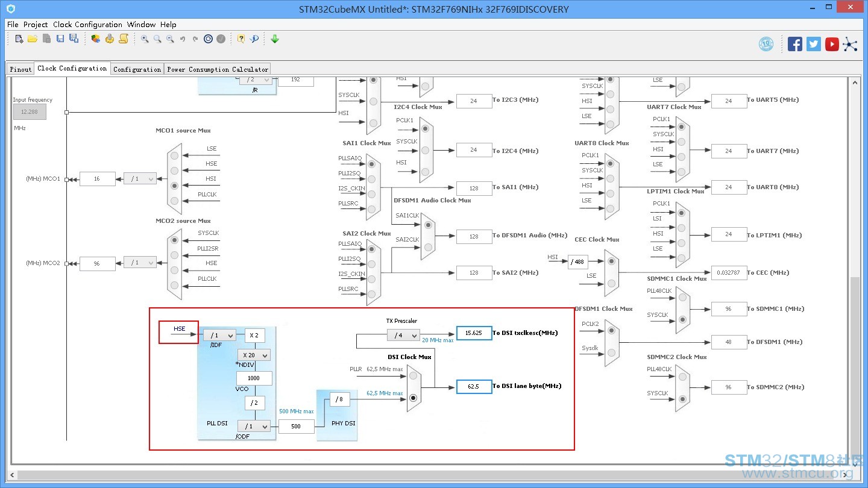
Task: Switch to the Pinout tab
Action: pos(20,69)
